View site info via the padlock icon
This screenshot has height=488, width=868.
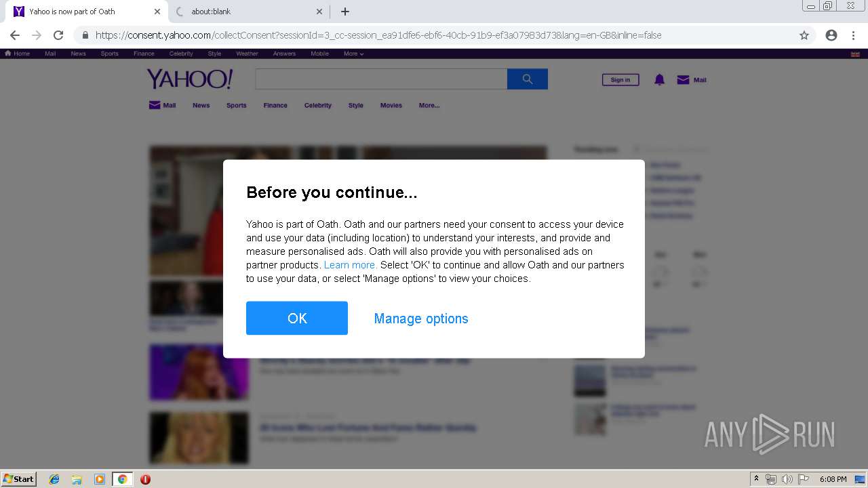85,35
